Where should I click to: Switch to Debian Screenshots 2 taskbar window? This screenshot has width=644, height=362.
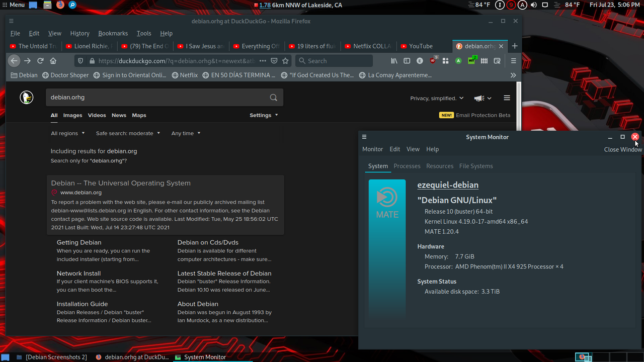[51, 357]
